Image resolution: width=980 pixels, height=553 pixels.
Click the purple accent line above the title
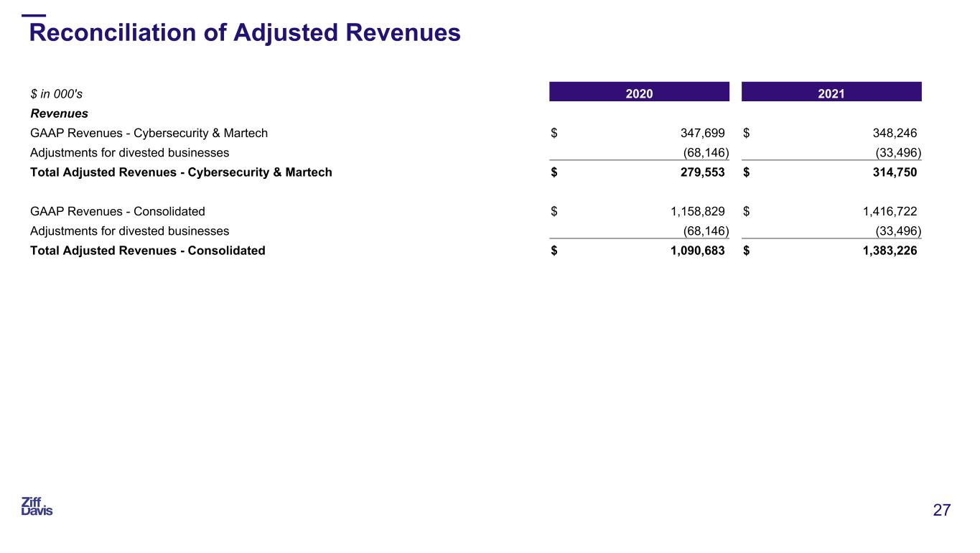click(34, 15)
